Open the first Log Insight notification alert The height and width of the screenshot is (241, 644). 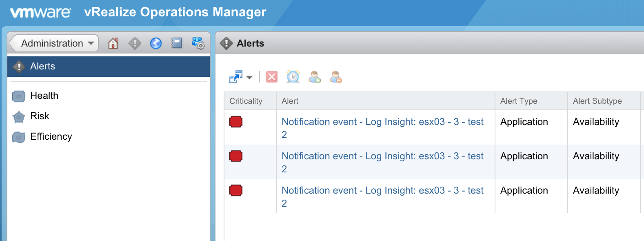[x=382, y=122]
